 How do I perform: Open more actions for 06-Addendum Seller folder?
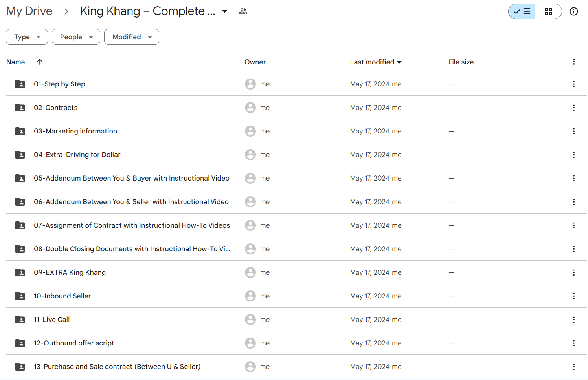click(574, 202)
